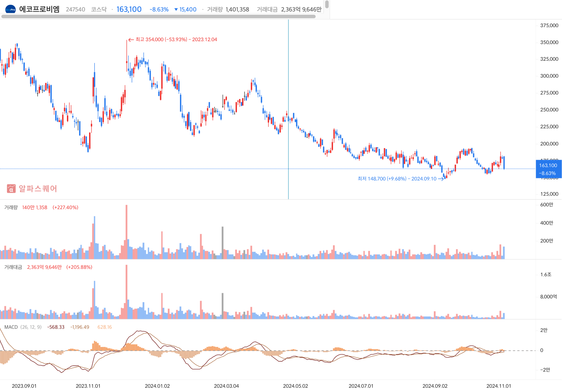Click the vertical scrollbar thumb beside the header
This screenshot has width=562, height=392.
(327, 4)
